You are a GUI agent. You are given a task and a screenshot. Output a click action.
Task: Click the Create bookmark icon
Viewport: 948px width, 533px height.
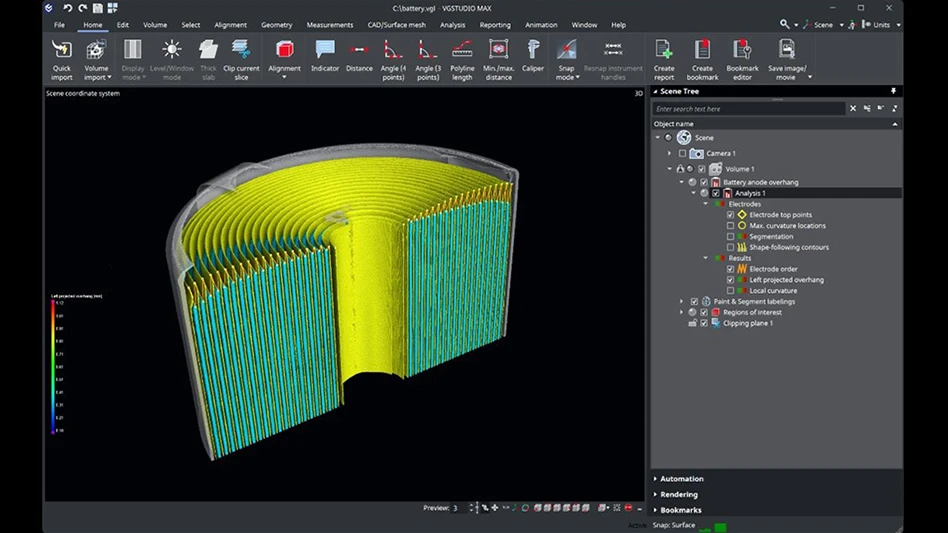coord(703,50)
